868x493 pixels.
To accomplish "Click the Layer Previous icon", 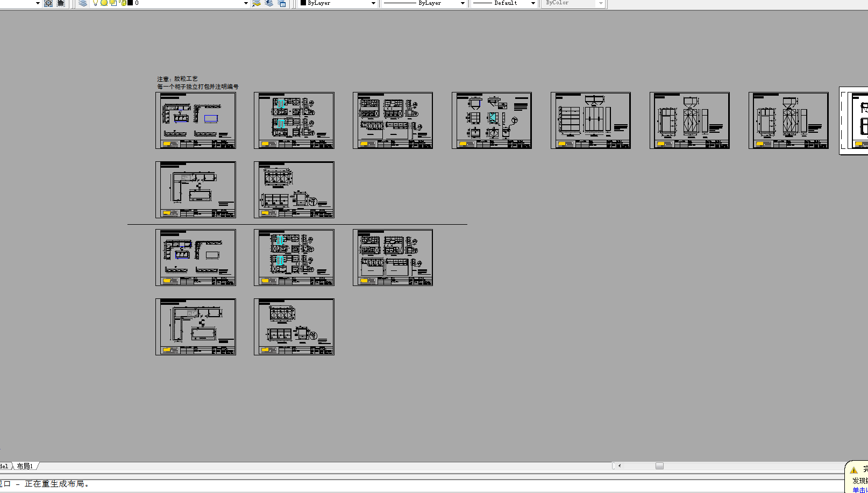I will point(269,3).
